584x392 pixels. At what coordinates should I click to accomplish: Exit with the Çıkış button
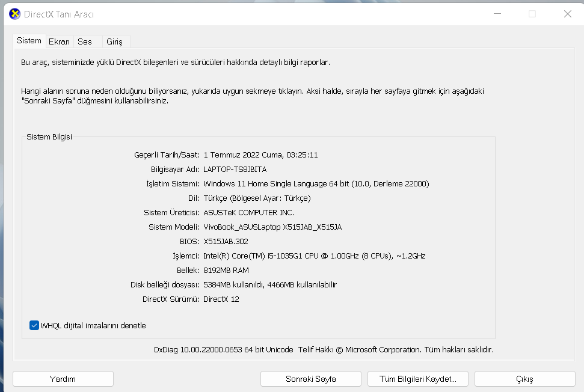coord(525,379)
